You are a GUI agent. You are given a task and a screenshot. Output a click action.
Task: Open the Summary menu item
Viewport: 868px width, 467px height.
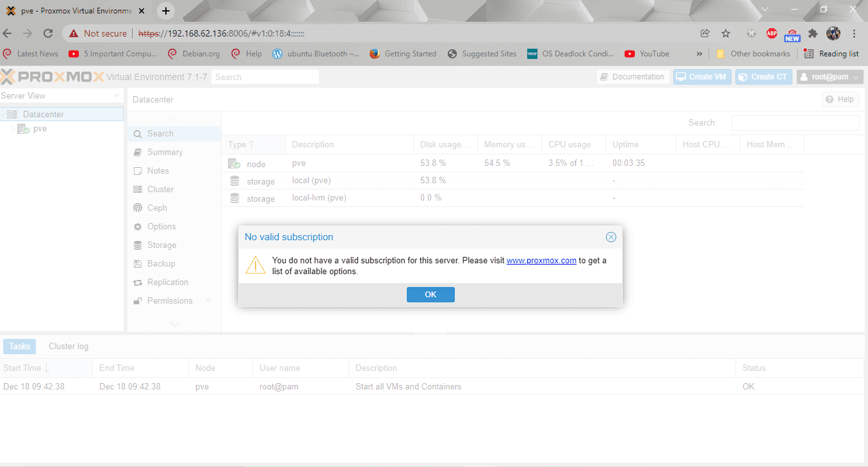174,152
